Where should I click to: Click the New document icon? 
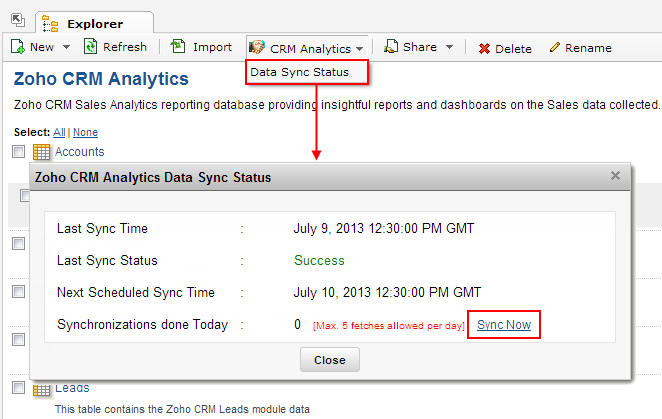pos(18,47)
